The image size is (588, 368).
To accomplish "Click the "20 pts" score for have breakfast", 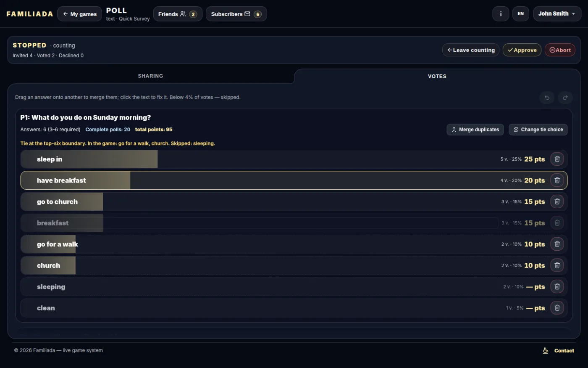I will click(535, 180).
